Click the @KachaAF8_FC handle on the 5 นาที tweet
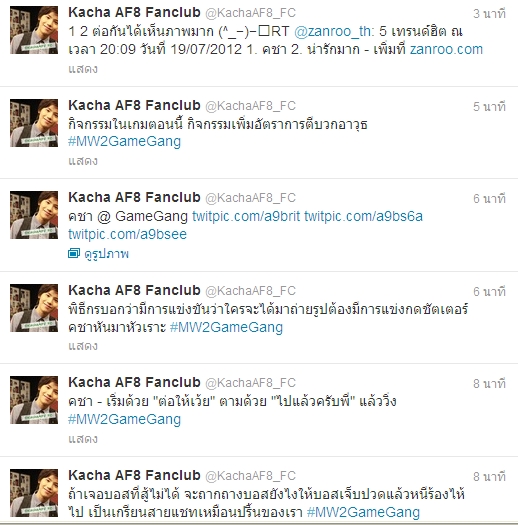Screen dimensions: 518x525 [x=250, y=106]
